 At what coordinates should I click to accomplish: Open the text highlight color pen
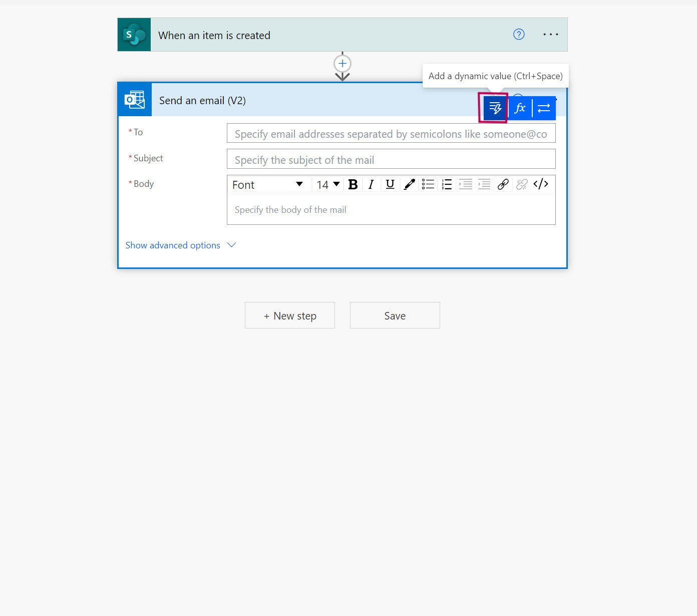tap(409, 184)
